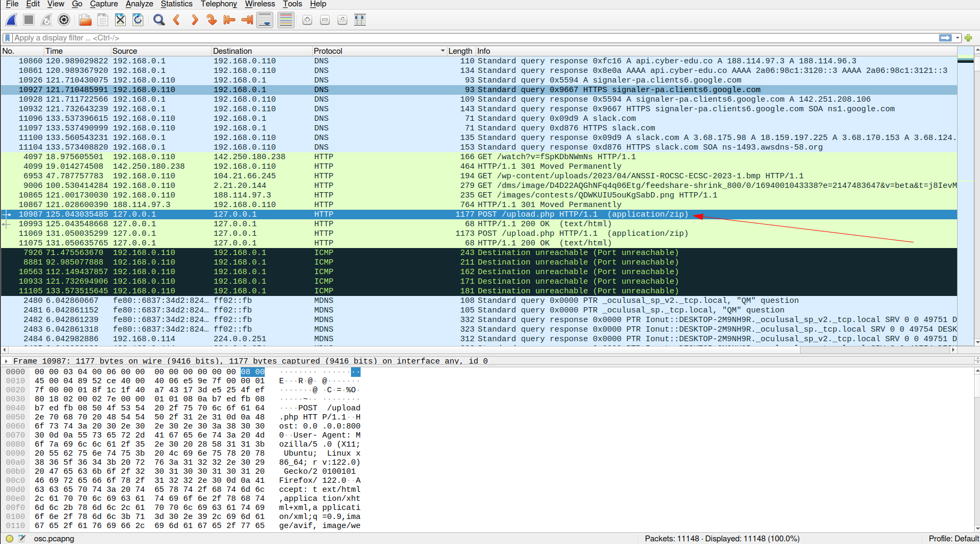
Task: Click the packet list vertical scrollbar
Action: tap(977, 196)
